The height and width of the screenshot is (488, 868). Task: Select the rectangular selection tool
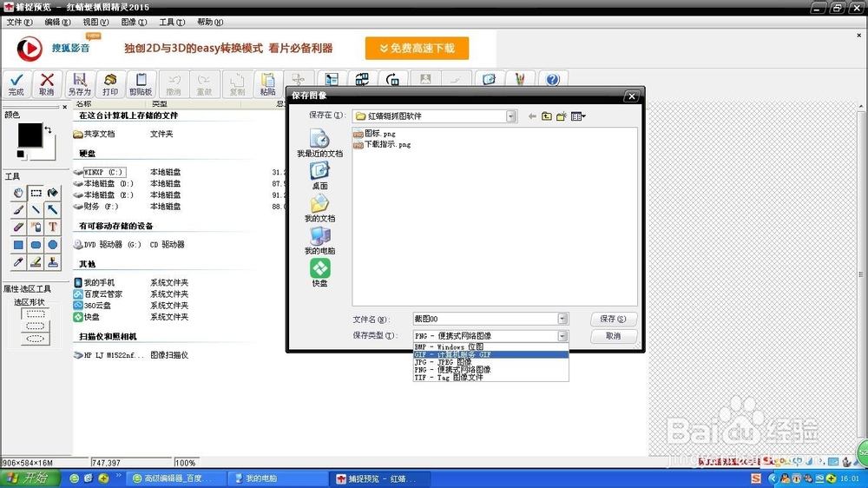36,193
